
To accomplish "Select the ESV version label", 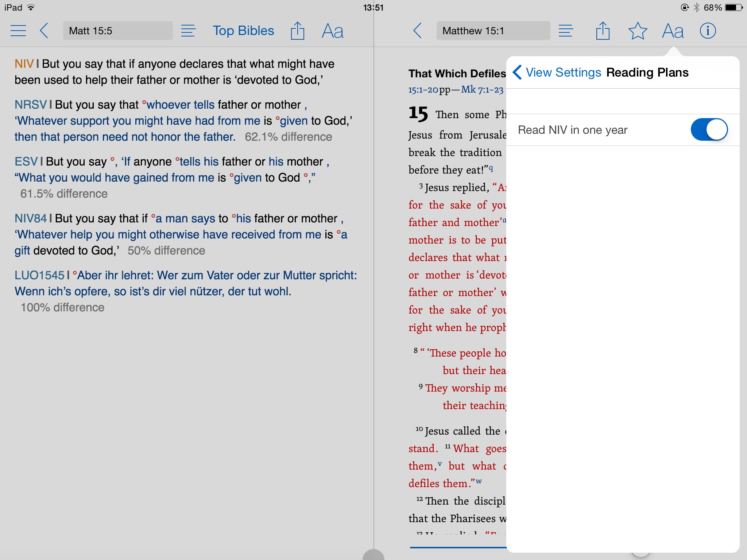I will (26, 162).
